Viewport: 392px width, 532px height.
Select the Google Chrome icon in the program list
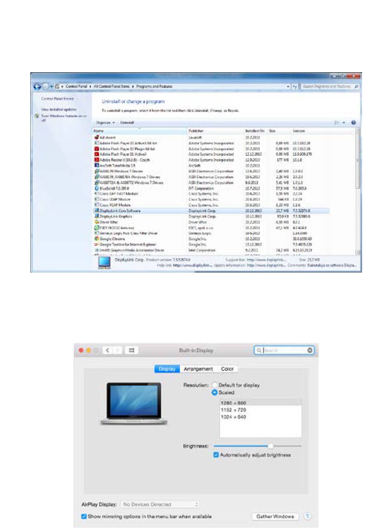(x=97, y=238)
